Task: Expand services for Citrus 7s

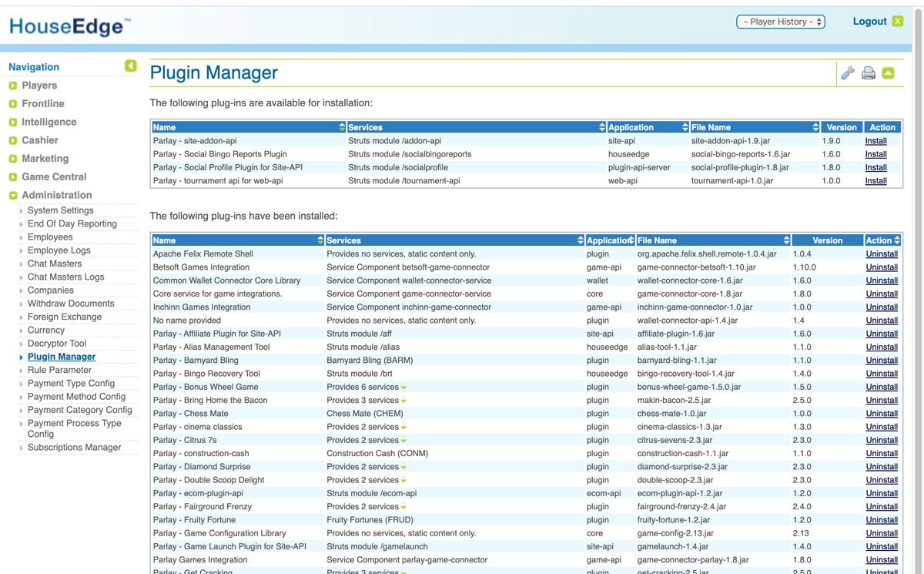Action: (x=403, y=441)
